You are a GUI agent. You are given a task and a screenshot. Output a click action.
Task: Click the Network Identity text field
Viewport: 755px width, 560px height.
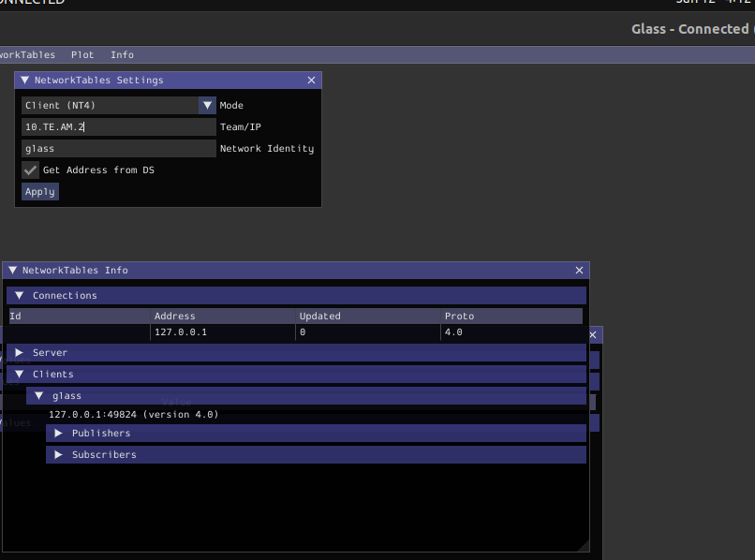point(119,149)
